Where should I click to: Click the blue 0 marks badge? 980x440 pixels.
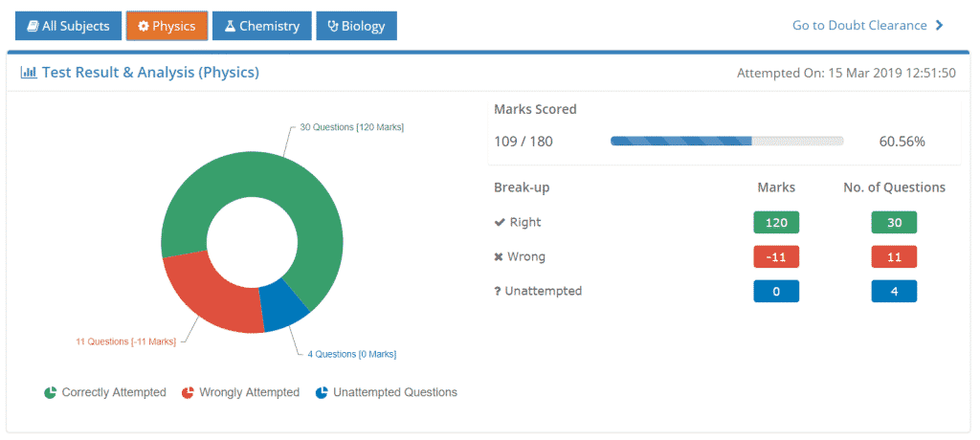coord(776,291)
